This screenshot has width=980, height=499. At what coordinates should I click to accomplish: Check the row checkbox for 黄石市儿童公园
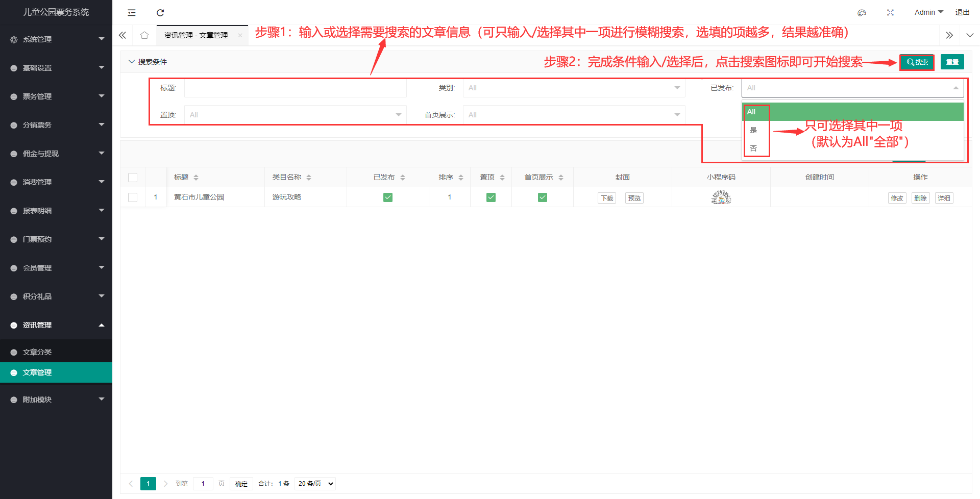tap(133, 197)
